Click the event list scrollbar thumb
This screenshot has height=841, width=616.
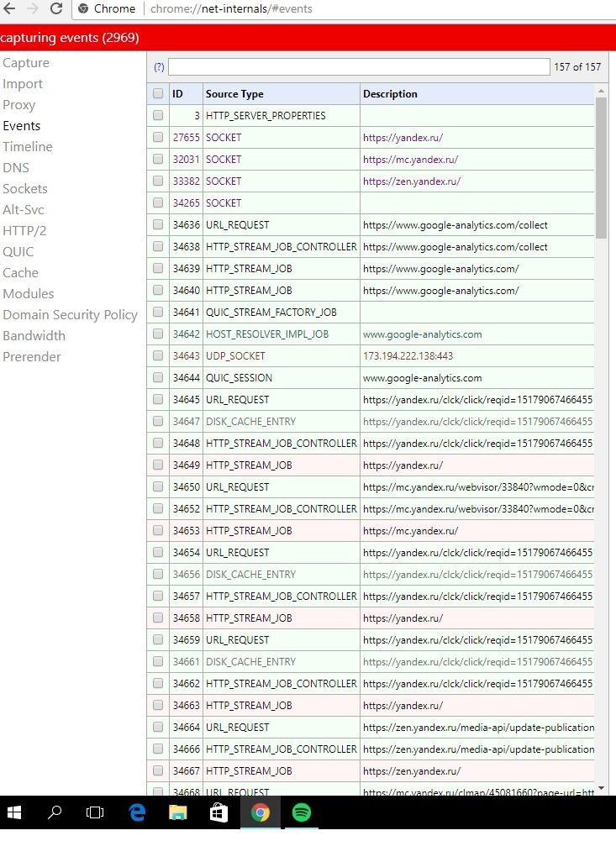[601, 167]
